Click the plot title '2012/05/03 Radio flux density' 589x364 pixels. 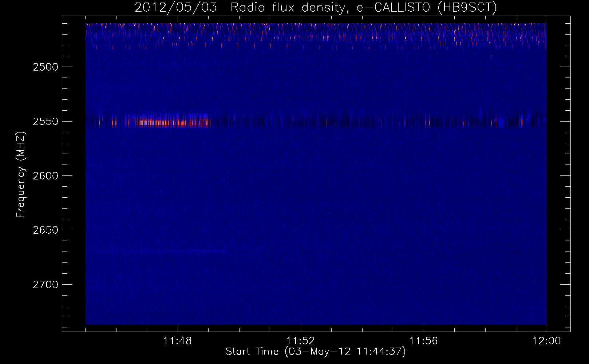pos(316,7)
